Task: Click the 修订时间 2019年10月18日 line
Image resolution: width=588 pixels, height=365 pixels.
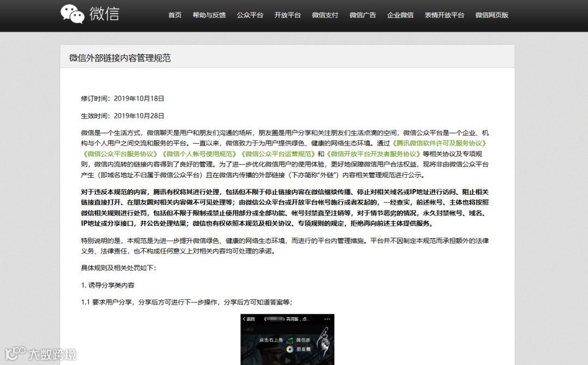Action: pos(122,98)
